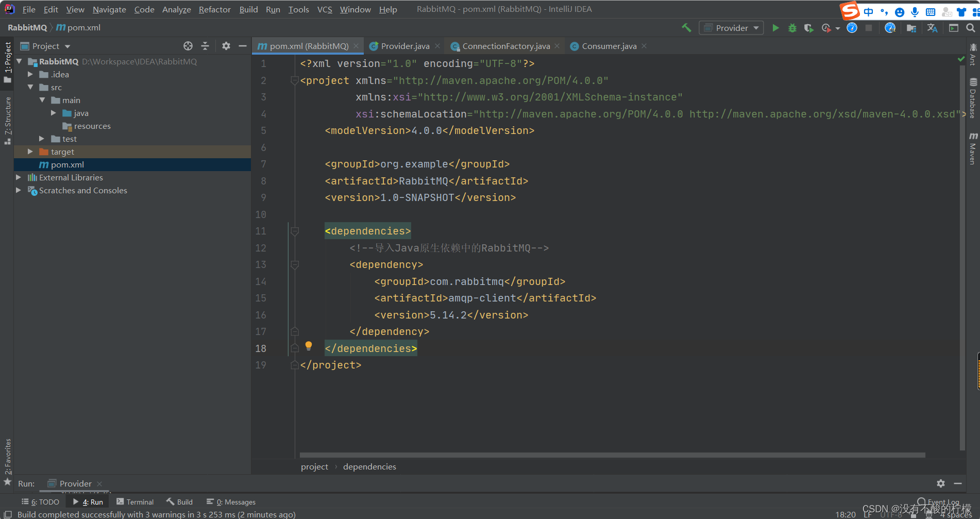
Task: Click the Translate icon in the toolbar
Action: tap(932, 28)
